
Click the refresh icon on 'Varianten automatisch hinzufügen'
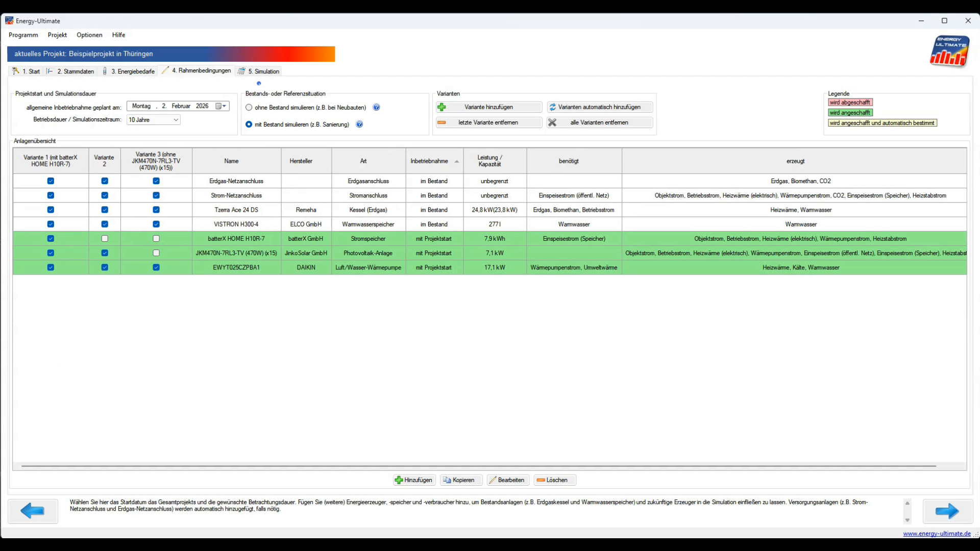pyautogui.click(x=552, y=107)
